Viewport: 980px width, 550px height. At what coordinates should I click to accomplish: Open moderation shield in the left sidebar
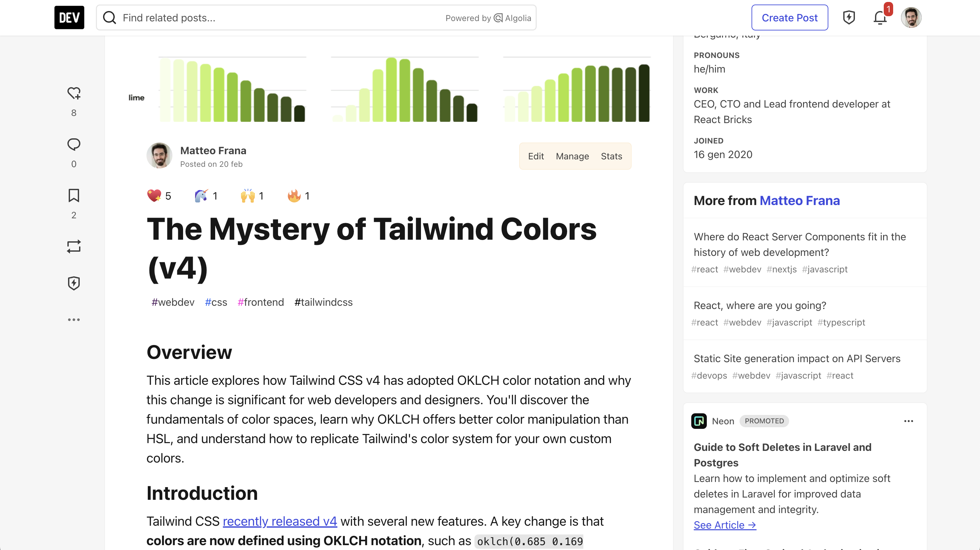(x=74, y=283)
